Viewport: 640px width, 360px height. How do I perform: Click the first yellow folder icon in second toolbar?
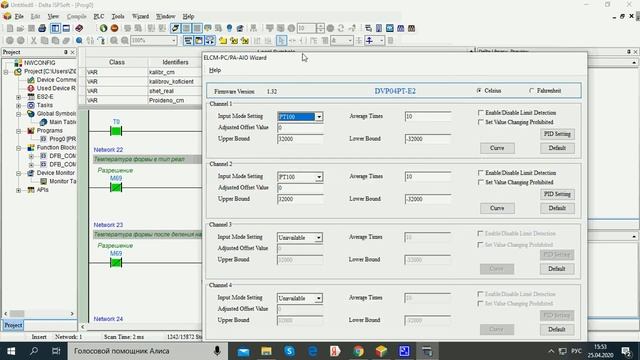tap(223, 40)
